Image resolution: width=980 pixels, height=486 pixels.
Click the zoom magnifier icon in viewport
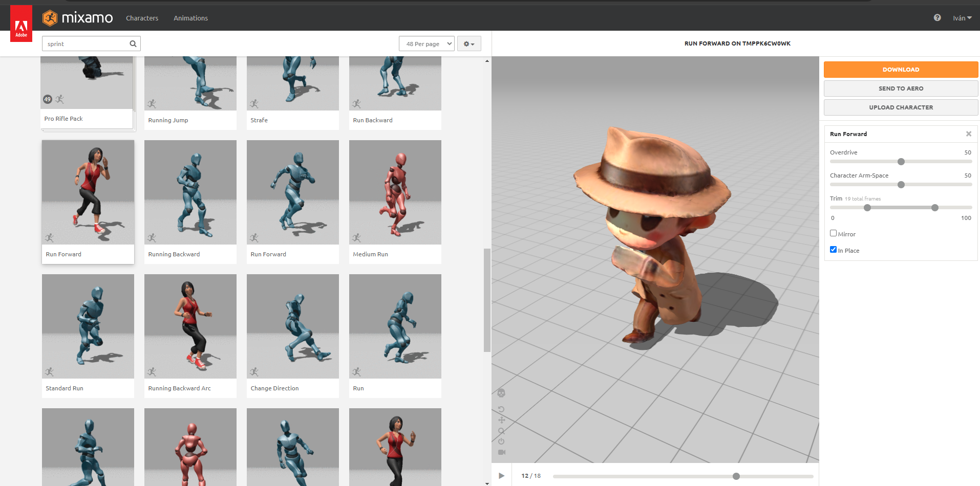[x=501, y=431]
